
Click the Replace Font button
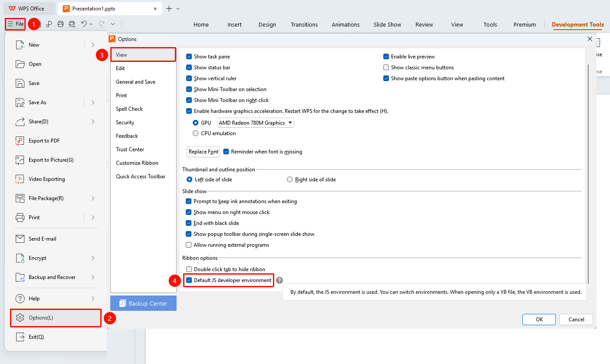tap(204, 152)
